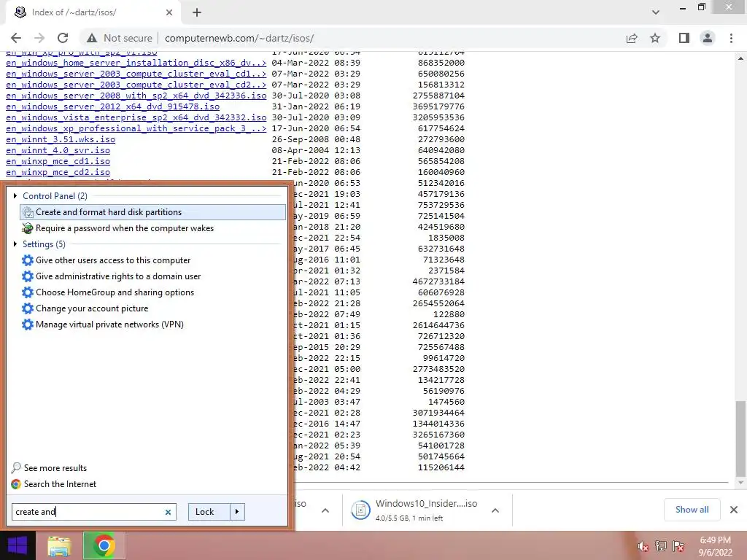Click the page vertical scrollbar thumb
Screen dimensions: 747x560
740,438
